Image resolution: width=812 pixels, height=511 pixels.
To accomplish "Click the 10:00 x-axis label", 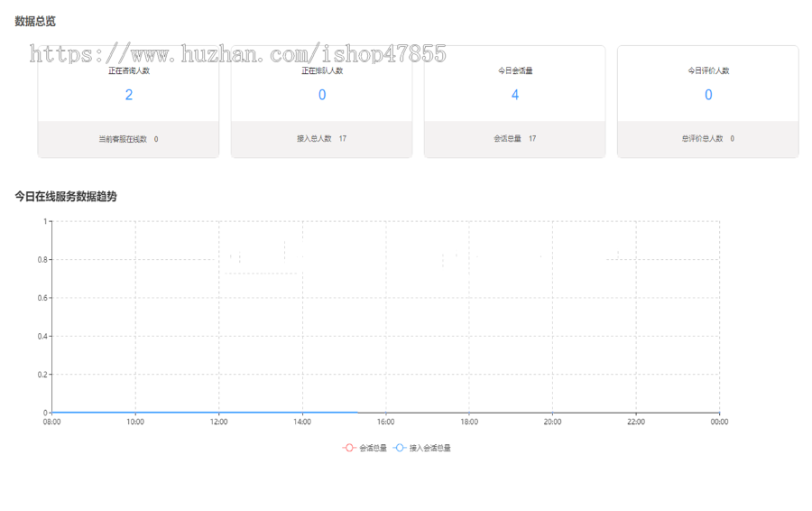I will click(x=135, y=422).
